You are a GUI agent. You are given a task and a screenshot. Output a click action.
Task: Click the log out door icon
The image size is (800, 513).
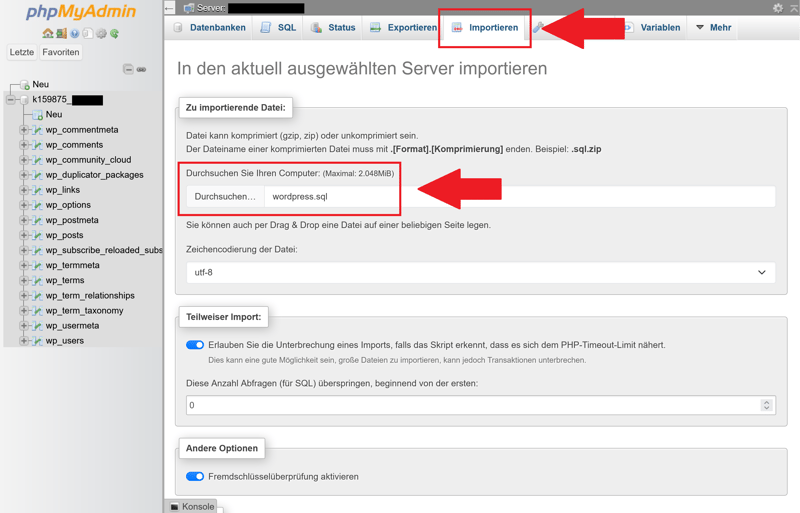coord(61,33)
